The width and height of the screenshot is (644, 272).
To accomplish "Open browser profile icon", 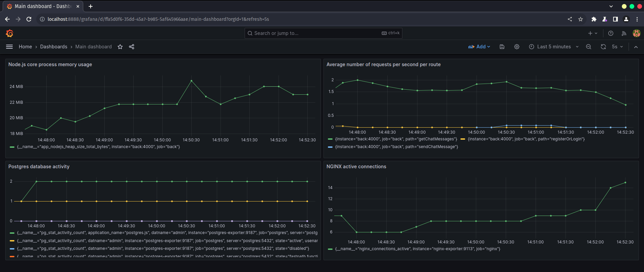I will click(x=626, y=19).
